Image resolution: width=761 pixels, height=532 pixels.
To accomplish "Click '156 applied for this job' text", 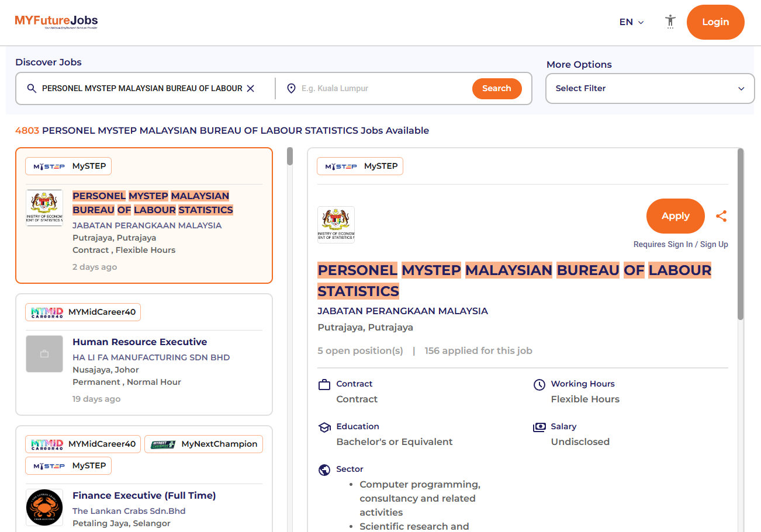I will [x=479, y=351].
